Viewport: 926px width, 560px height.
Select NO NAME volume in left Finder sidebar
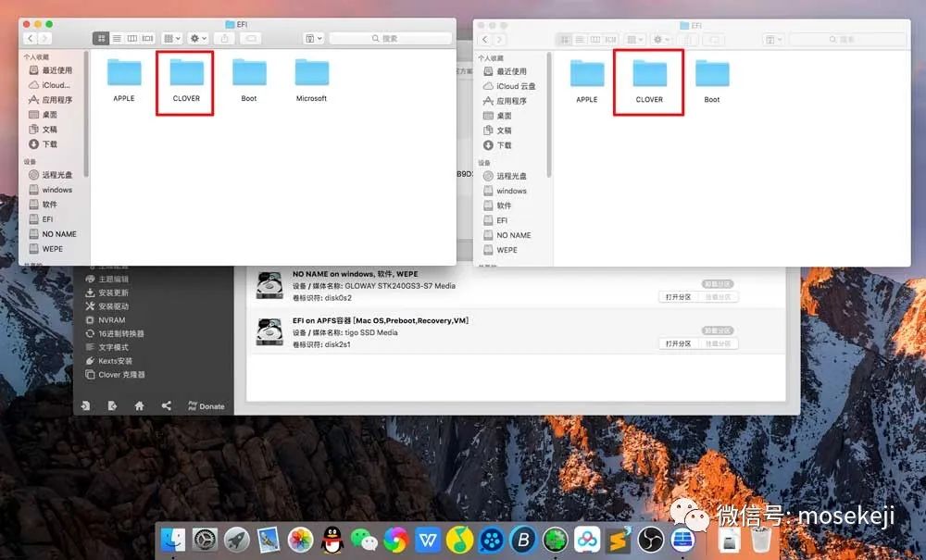coord(54,233)
